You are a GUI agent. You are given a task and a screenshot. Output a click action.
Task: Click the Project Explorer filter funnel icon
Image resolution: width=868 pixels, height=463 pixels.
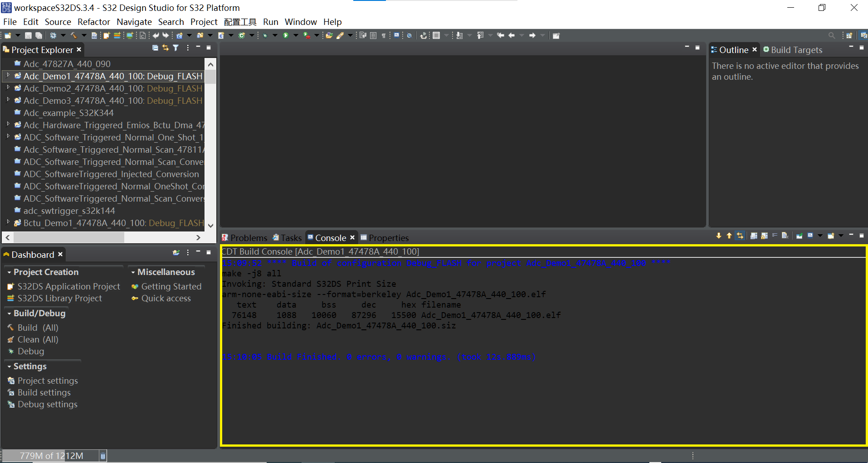click(176, 48)
